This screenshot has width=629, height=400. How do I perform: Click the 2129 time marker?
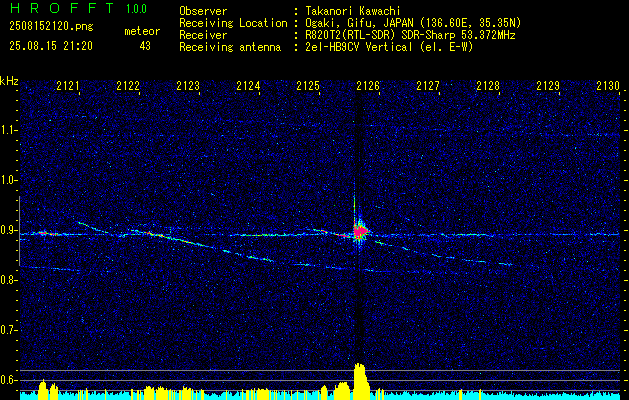[x=548, y=85]
